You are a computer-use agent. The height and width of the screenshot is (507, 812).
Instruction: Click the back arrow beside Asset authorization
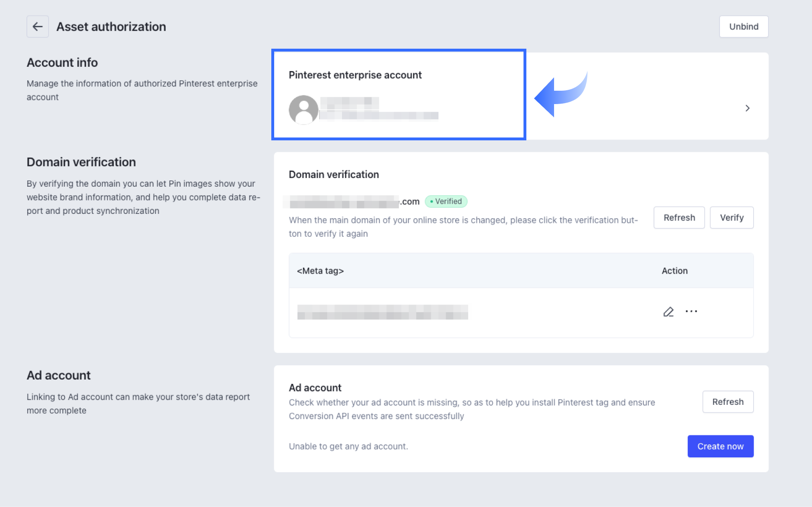37,27
